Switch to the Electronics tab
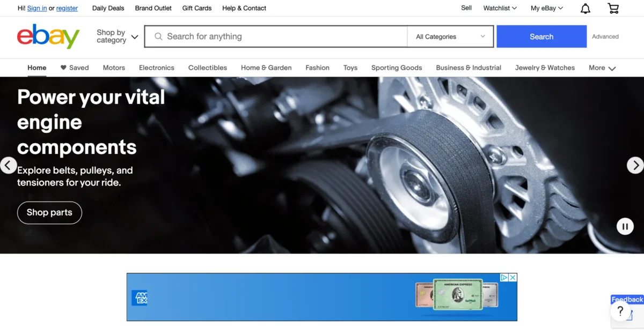This screenshot has width=644, height=335. tap(156, 68)
